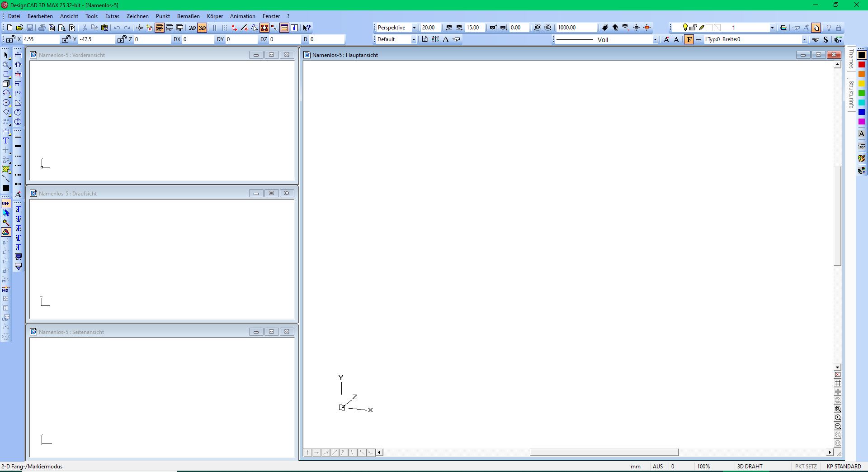This screenshot has height=472, width=868.
Task: Click the Paste clipboard icon
Action: (x=104, y=28)
